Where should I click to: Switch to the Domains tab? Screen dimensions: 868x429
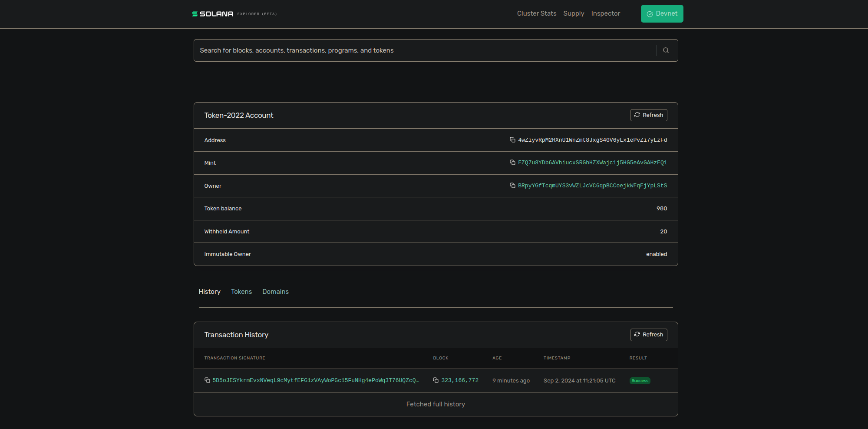tap(275, 292)
